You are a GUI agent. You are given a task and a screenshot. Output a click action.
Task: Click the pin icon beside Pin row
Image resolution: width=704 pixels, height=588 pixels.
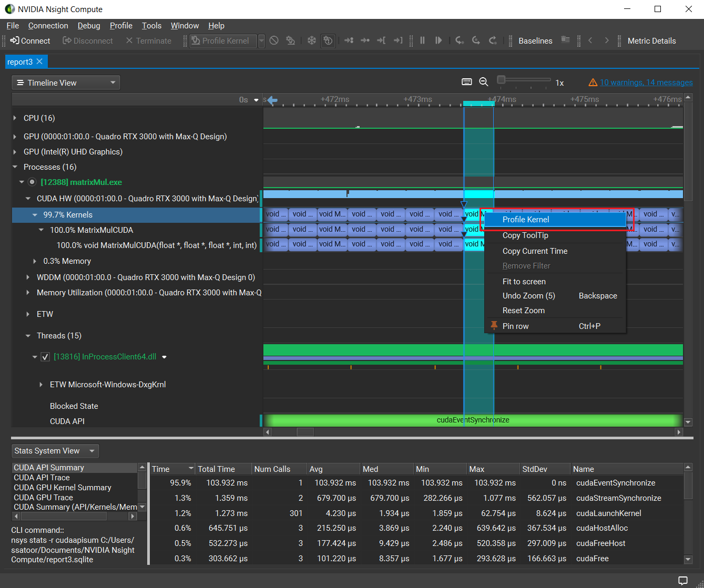pos(494,326)
